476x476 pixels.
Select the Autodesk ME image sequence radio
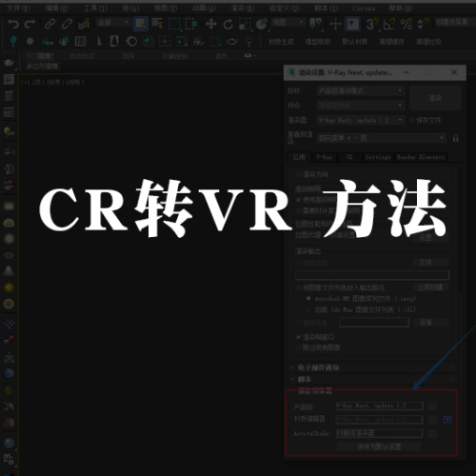click(x=308, y=299)
